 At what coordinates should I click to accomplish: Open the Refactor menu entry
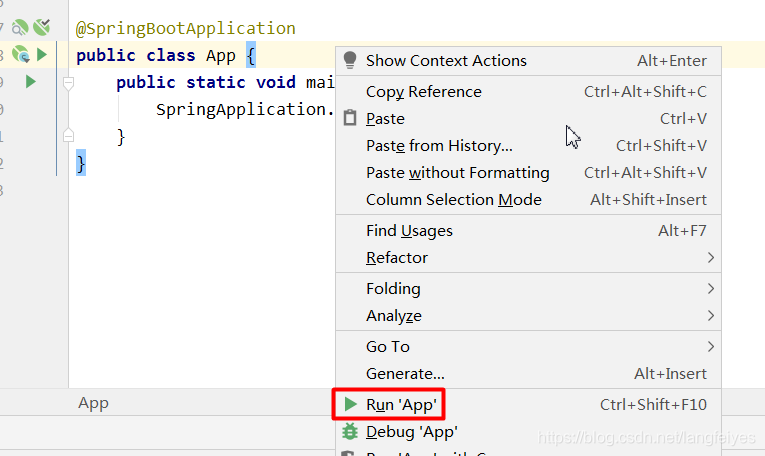coord(528,257)
